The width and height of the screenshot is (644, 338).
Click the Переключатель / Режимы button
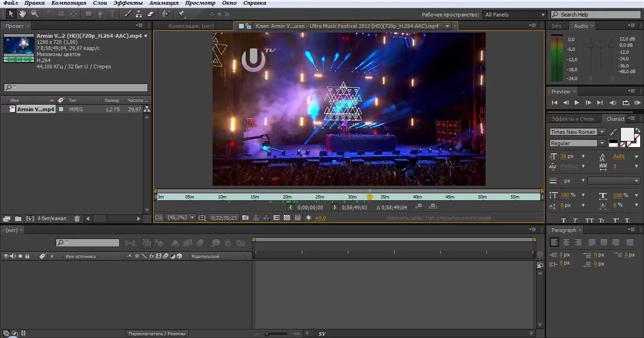click(x=157, y=333)
